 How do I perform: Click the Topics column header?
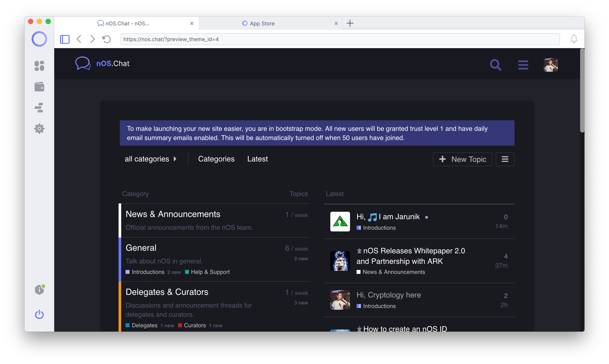pyautogui.click(x=299, y=194)
